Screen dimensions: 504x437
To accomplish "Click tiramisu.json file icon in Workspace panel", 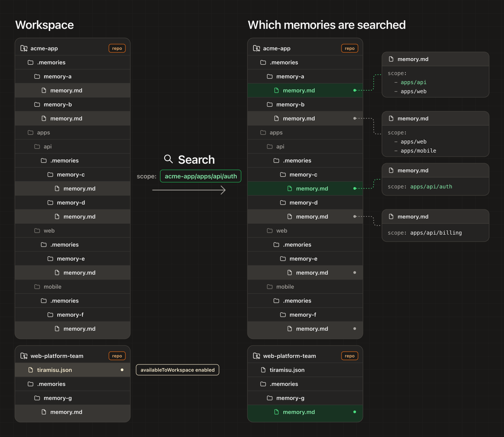I will pyautogui.click(x=30, y=370).
